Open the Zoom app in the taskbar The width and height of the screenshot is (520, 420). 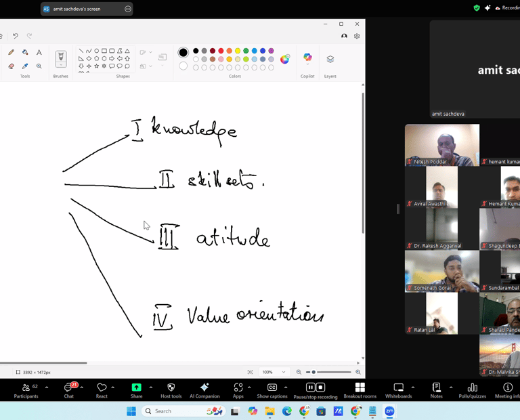tap(389, 411)
